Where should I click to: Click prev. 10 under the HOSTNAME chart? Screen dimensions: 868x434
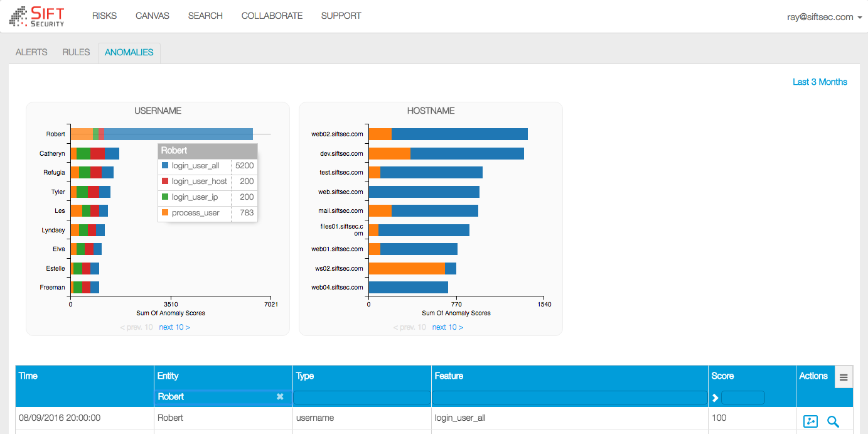coord(409,327)
